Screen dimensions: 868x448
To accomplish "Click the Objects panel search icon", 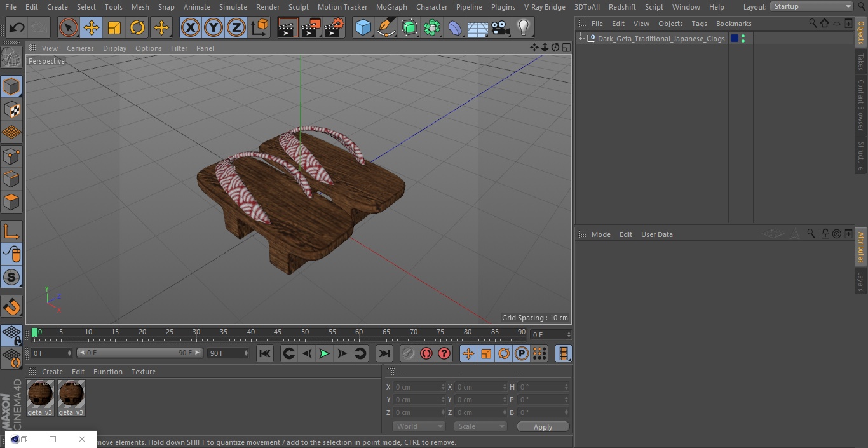I will pos(813,24).
